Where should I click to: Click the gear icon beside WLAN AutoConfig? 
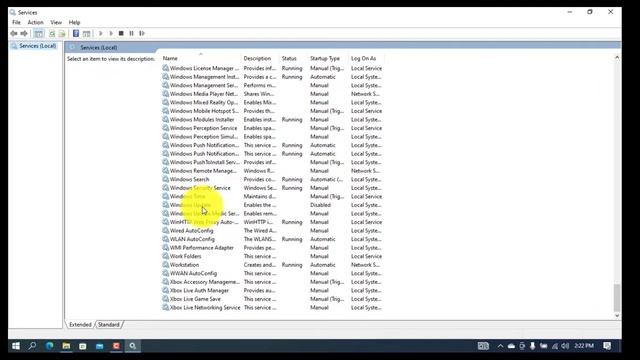(165, 239)
